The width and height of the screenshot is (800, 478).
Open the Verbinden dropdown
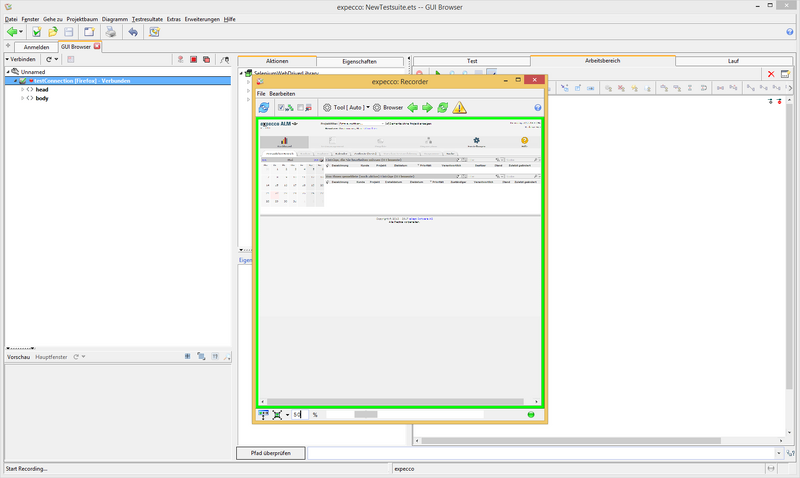(x=20, y=60)
